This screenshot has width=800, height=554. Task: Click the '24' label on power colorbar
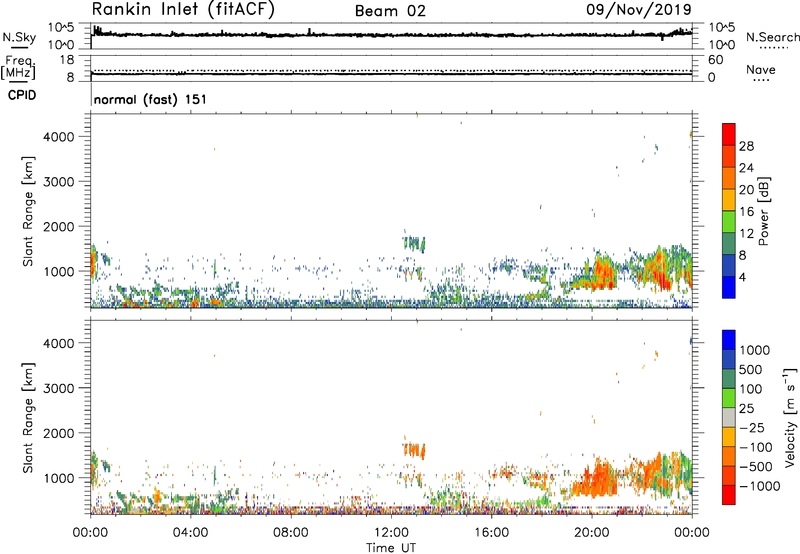746,168
